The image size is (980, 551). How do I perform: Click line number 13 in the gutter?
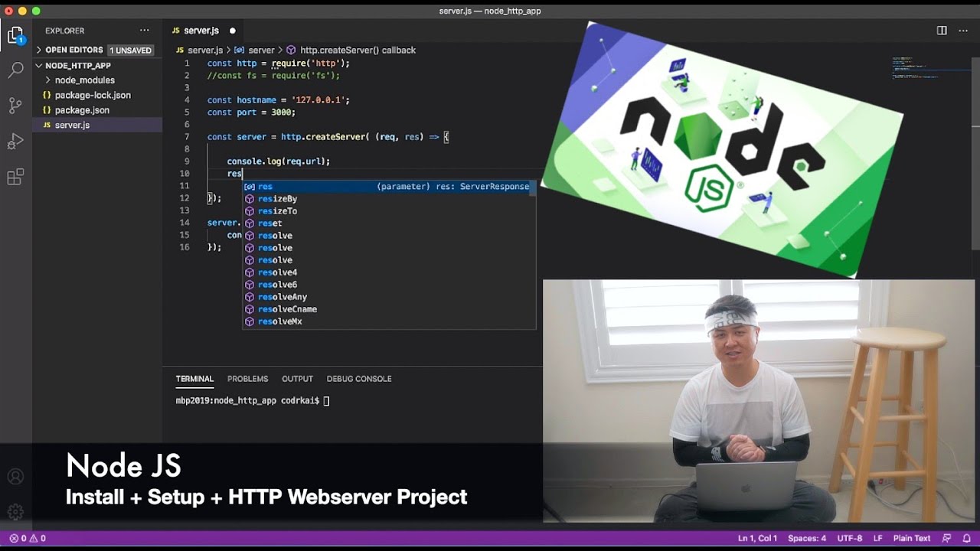[185, 210]
